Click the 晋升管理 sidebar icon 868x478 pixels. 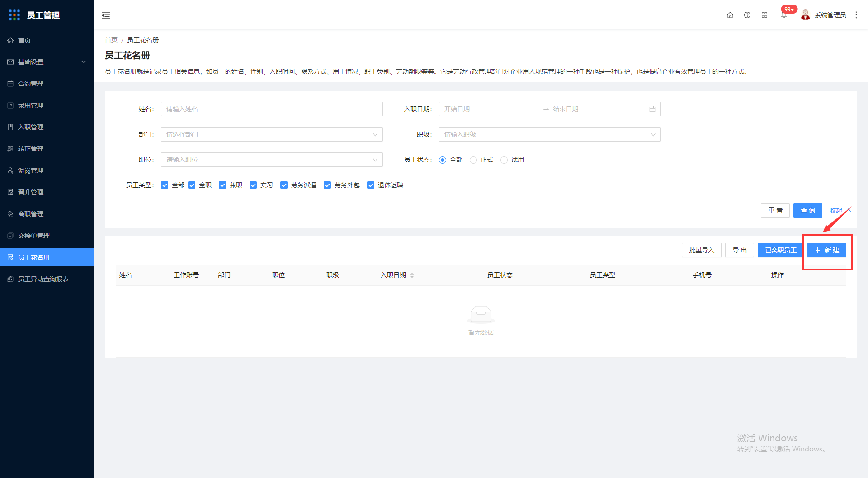click(x=10, y=192)
